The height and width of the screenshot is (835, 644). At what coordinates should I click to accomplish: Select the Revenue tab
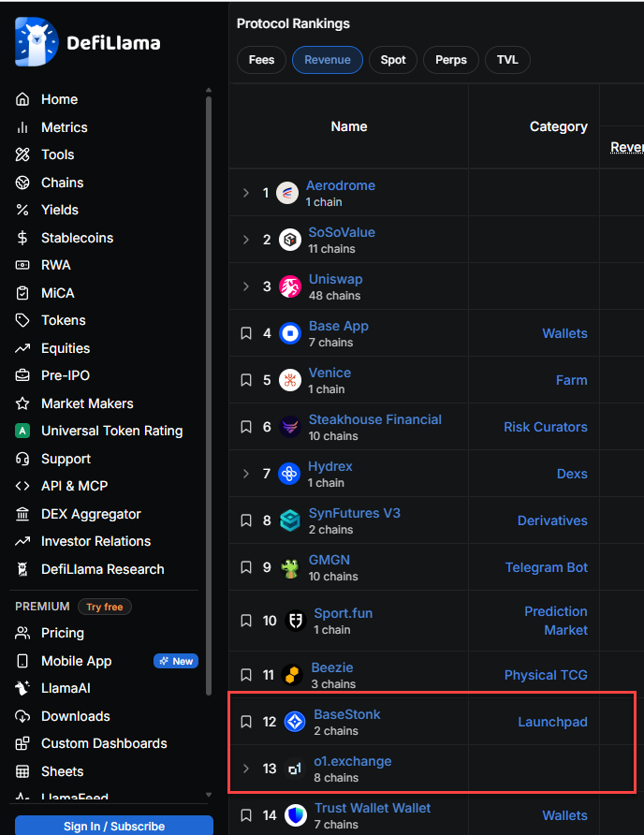(328, 60)
